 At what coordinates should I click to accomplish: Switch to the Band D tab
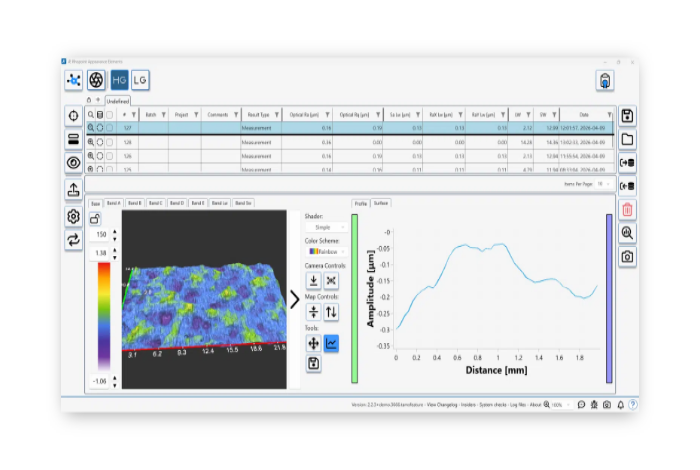click(x=177, y=203)
